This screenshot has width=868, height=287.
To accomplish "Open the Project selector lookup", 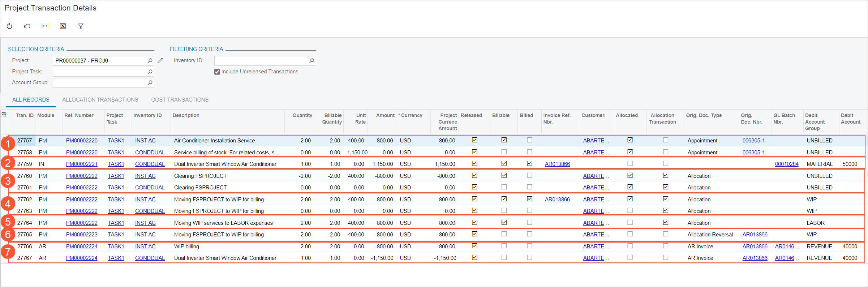I will coord(150,61).
